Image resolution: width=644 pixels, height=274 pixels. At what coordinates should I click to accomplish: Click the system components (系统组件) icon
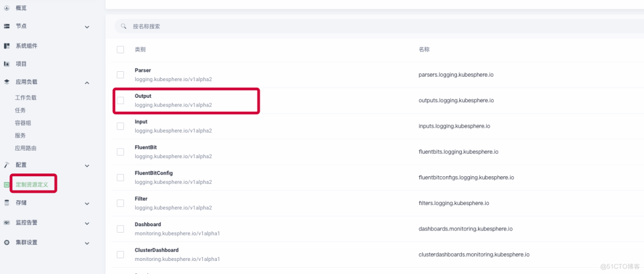coord(7,46)
